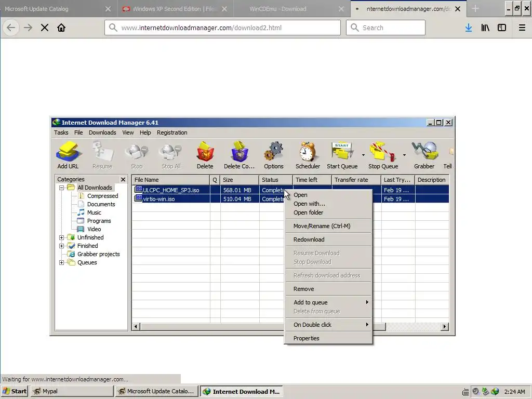Image resolution: width=532 pixels, height=399 pixels.
Task: Sort by the File Name column header
Action: click(170, 180)
